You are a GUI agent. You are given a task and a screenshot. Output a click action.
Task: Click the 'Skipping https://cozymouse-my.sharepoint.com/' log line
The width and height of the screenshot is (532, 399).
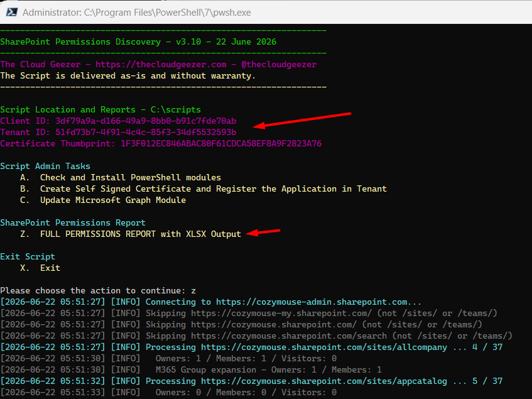249,313
